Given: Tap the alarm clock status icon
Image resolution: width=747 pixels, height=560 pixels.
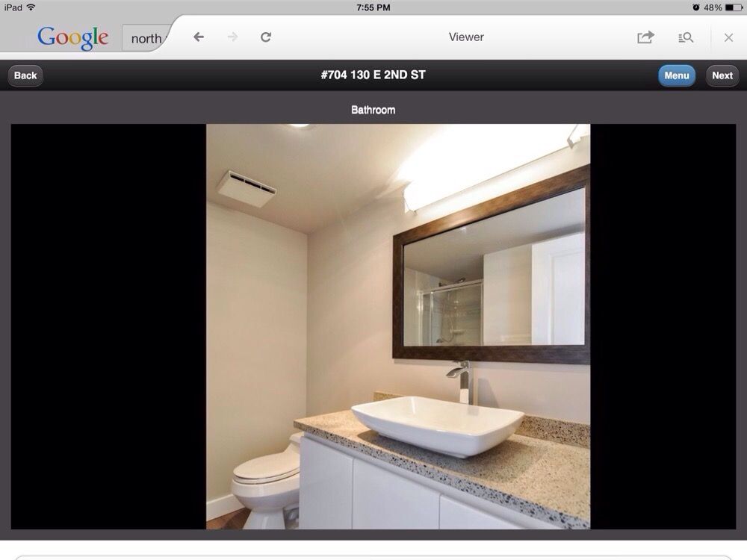Looking at the screenshot, I should tap(696, 7).
